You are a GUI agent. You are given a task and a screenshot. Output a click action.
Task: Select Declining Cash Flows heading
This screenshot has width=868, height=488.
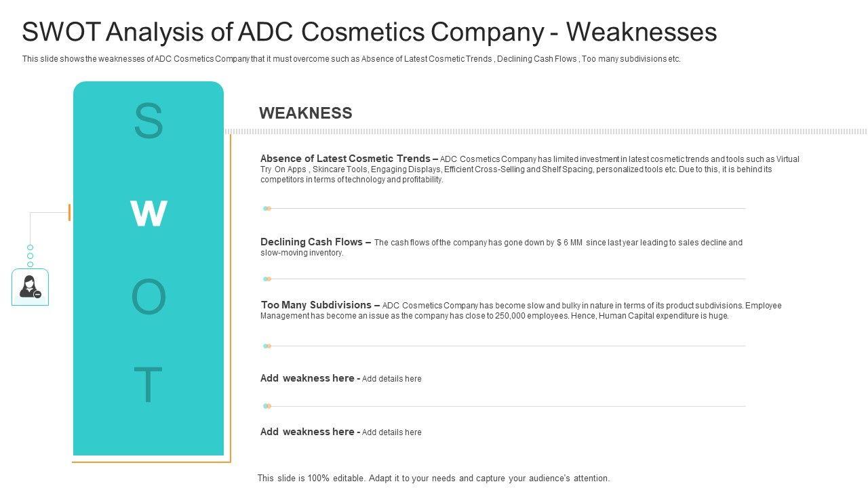[x=315, y=242]
